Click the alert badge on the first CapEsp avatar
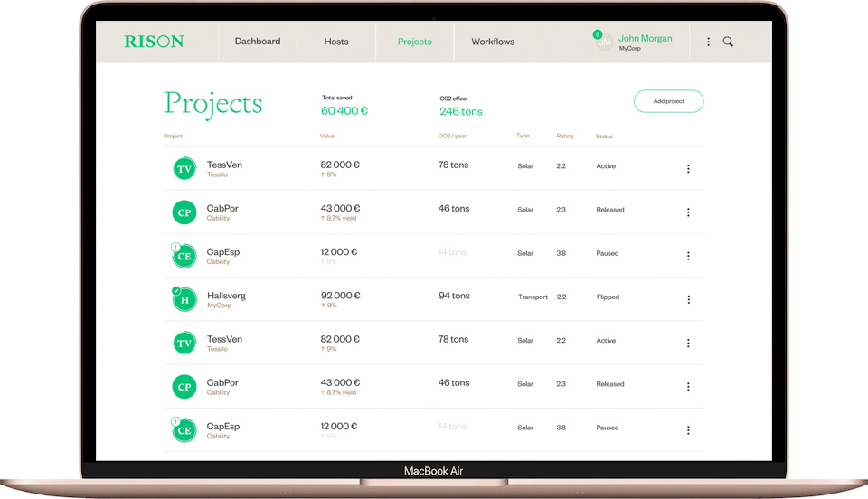868x499 pixels. [175, 248]
